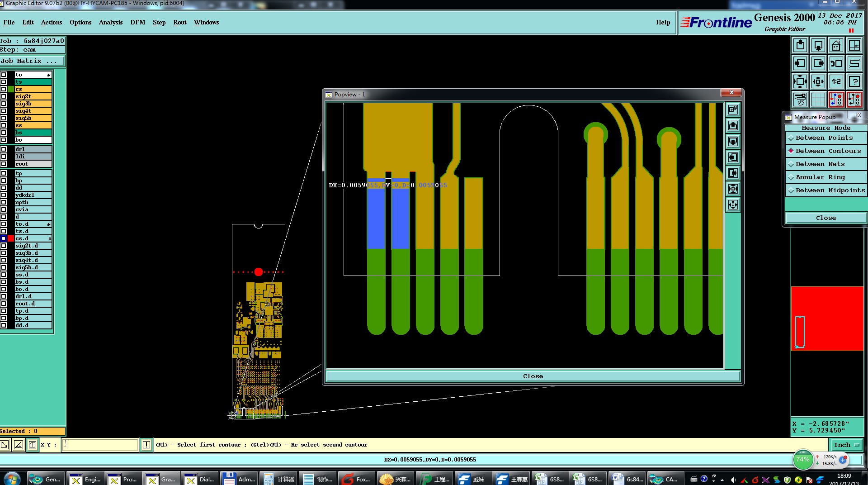Toggle checkbox for layer bo.d
The width and height of the screenshot is (868, 485).
point(4,289)
